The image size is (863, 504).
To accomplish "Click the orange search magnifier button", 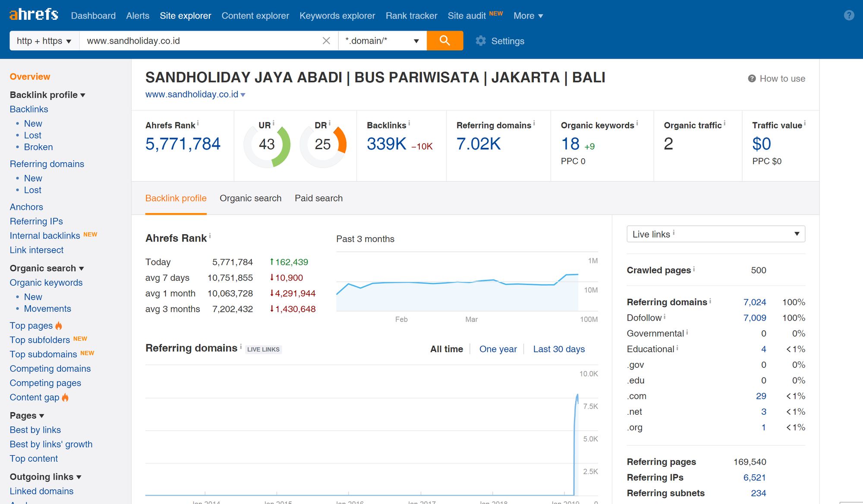I will [445, 41].
